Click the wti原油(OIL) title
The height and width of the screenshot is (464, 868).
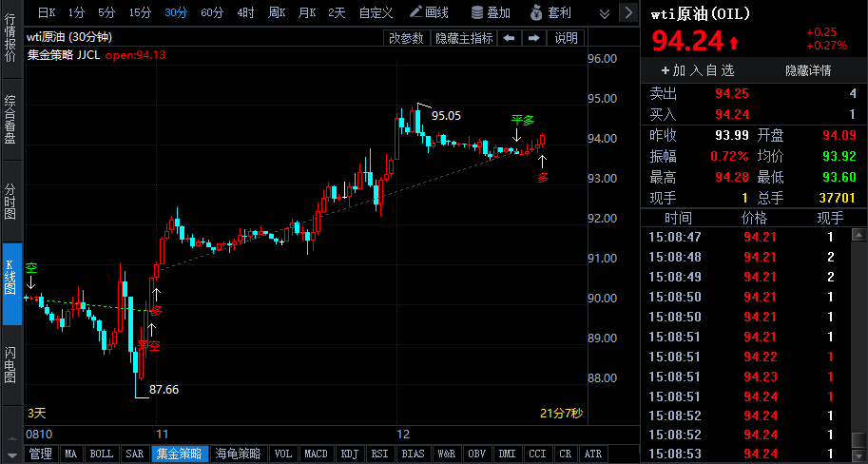point(701,14)
